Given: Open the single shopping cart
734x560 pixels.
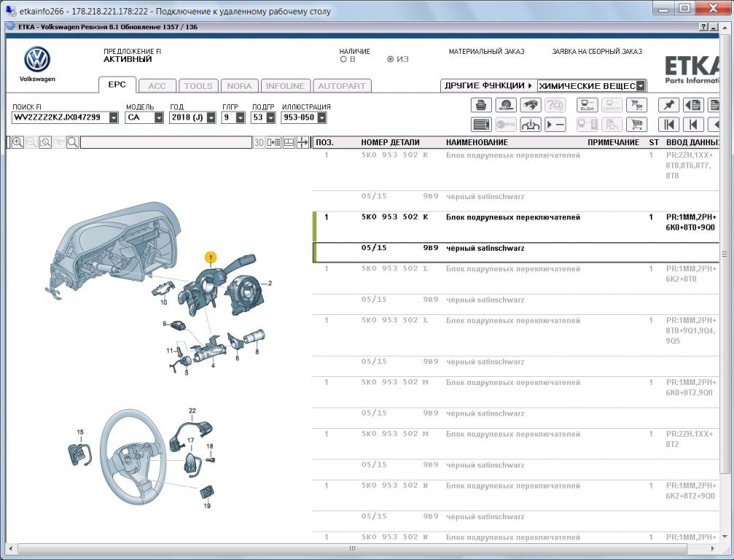Looking at the screenshot, I should pyautogui.click(x=636, y=125).
